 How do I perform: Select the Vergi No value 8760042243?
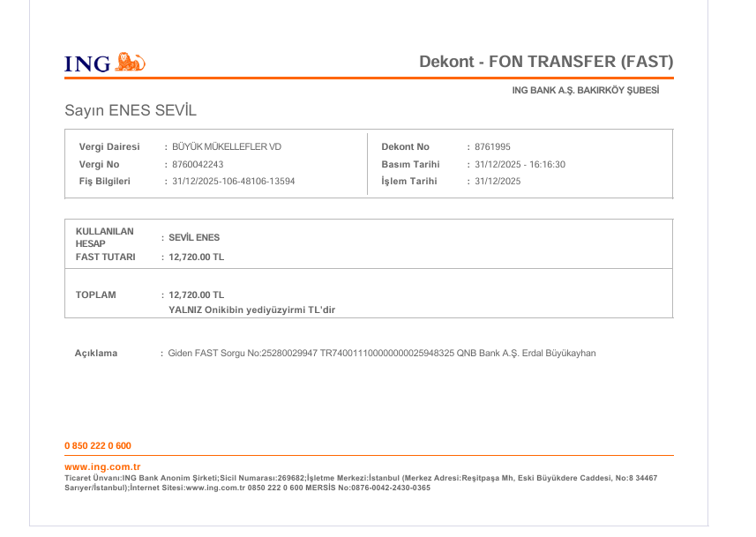click(x=198, y=164)
